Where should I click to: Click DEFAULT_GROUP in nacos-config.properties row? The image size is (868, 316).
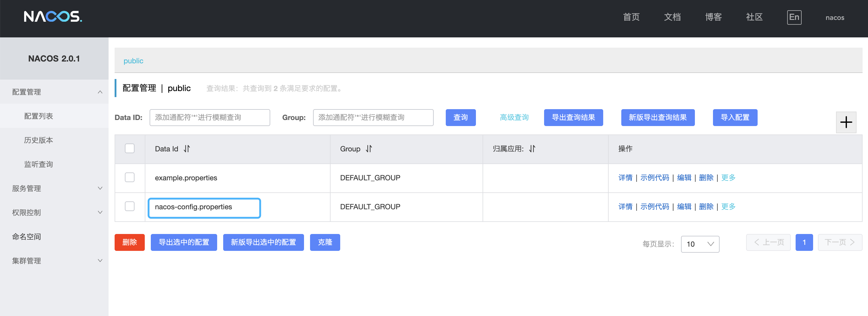(x=370, y=207)
